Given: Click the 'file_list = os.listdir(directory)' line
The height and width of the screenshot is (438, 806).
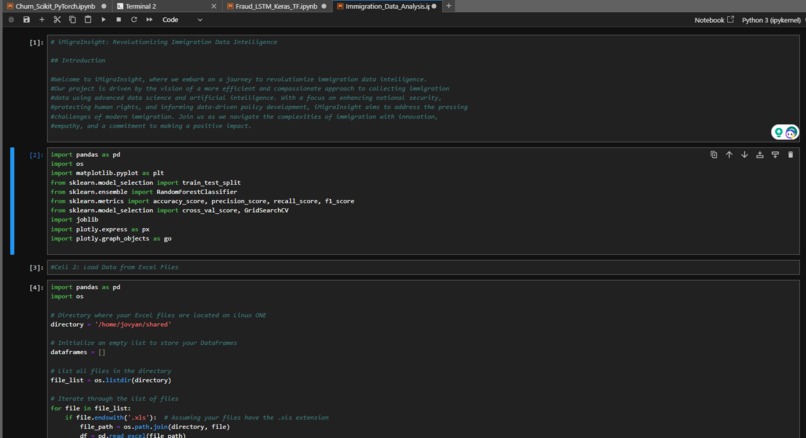Looking at the screenshot, I should point(111,380).
